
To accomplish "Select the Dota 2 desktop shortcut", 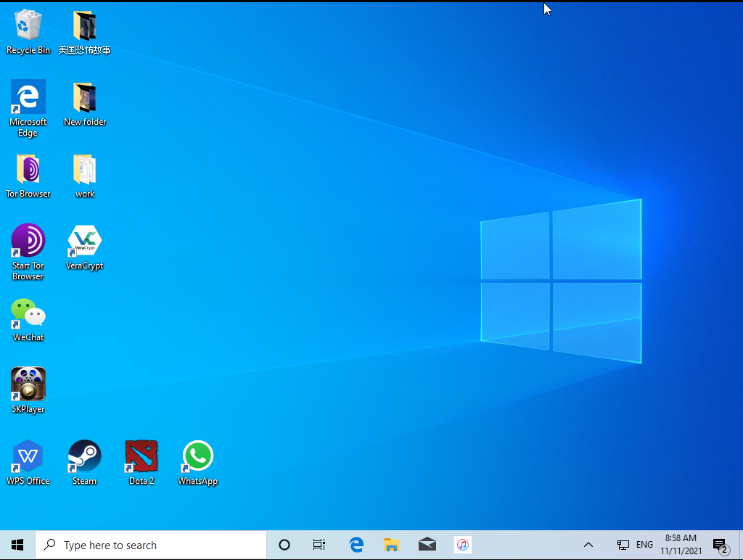I will 141,463.
